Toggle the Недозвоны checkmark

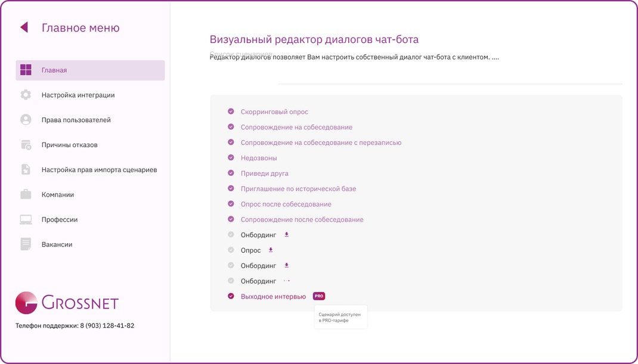231,157
